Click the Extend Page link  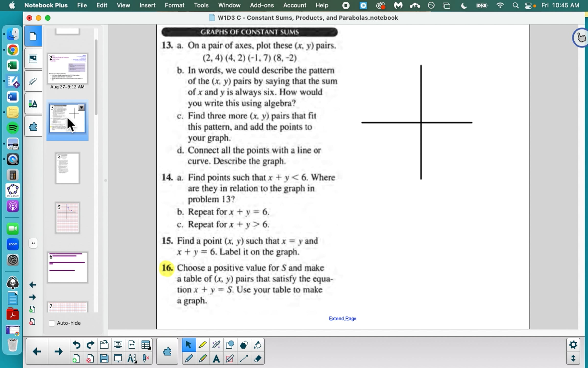pos(342,318)
